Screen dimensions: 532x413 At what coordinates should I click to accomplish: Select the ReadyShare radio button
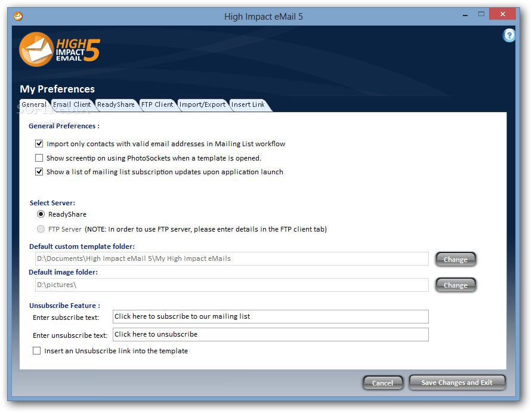click(41, 214)
